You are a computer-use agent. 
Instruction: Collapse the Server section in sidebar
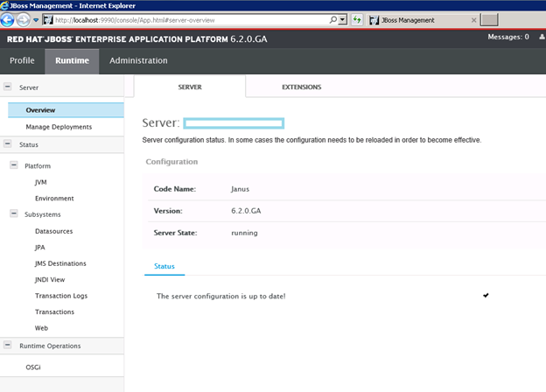click(7, 87)
